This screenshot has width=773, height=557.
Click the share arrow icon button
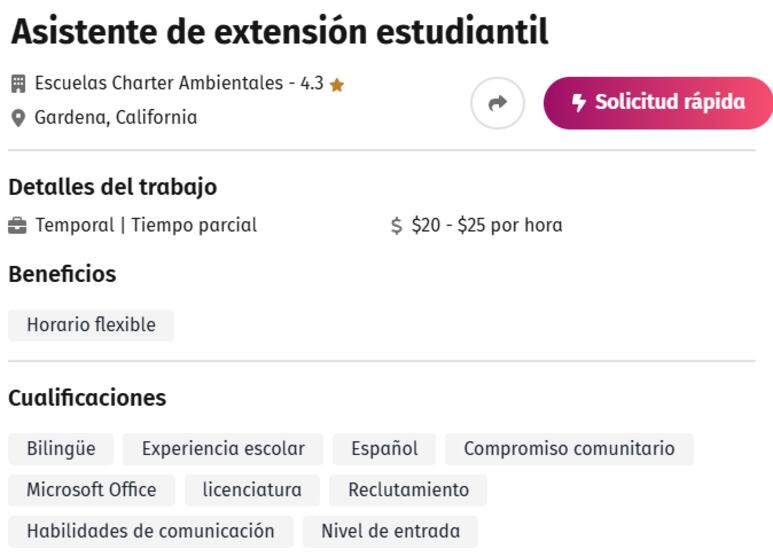(497, 103)
